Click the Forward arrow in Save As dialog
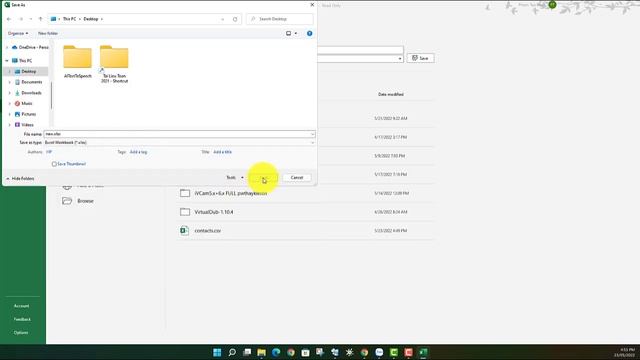 21,19
